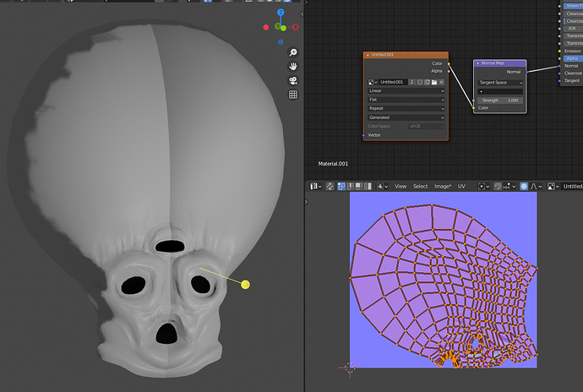This screenshot has height=392, width=583.
Task: Click the Normal Map node title bar
Action: click(x=500, y=63)
